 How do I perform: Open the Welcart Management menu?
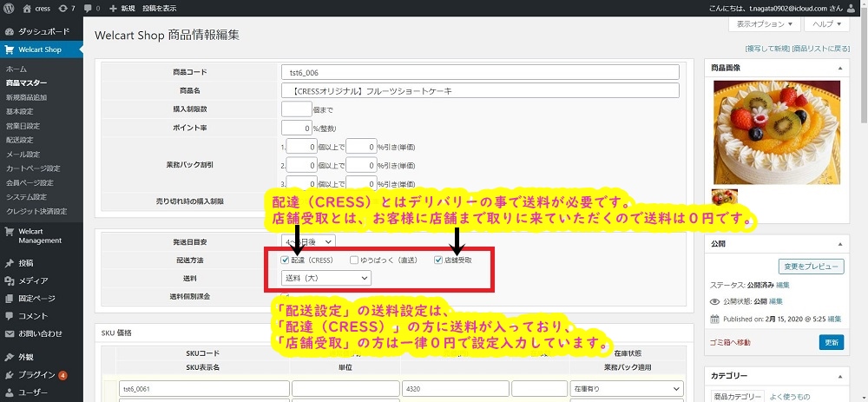pos(42,236)
